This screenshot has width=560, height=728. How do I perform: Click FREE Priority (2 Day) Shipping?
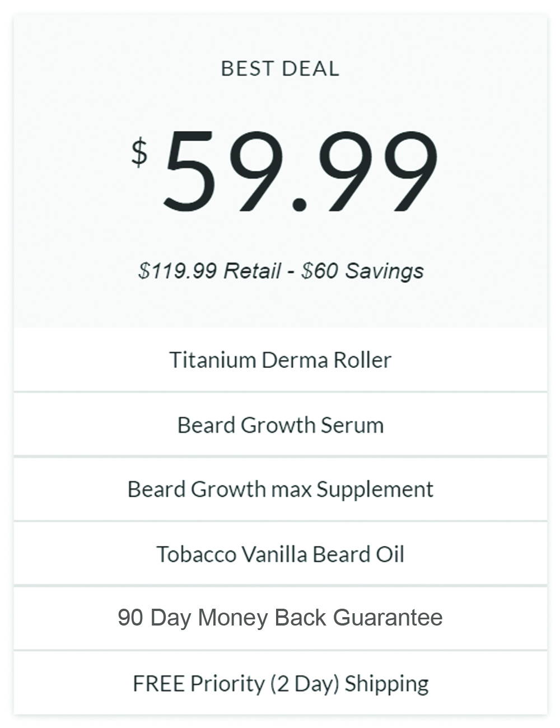pos(280,683)
